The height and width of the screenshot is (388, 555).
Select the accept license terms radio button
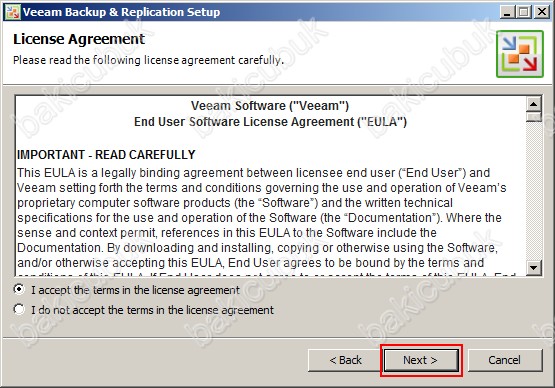click(x=19, y=289)
